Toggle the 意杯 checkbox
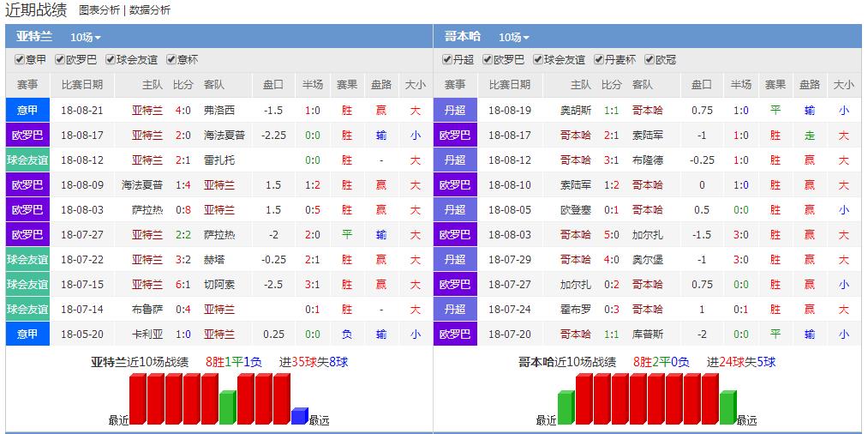This screenshot has height=434, width=868. click(x=171, y=60)
